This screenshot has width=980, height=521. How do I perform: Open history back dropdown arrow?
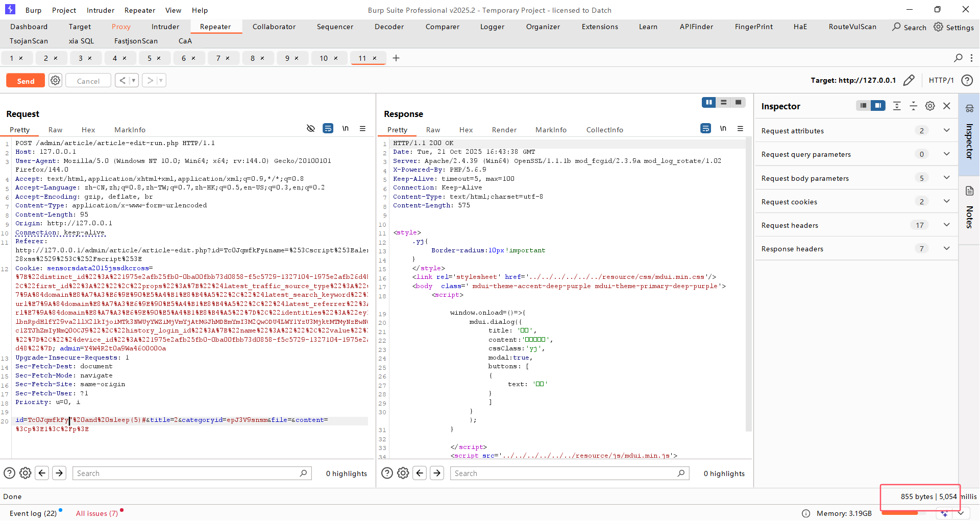(133, 81)
